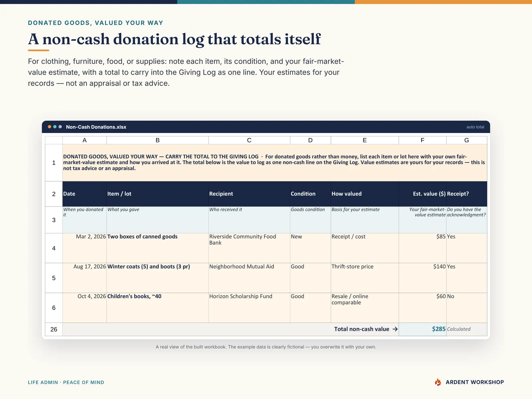Click the instruction banner in row 1
The image size is (532, 399).
275,163
